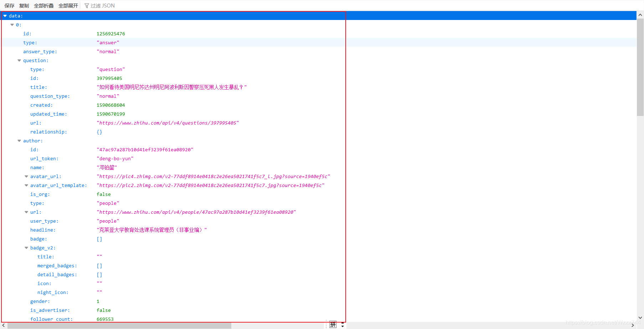
Task: Click the vertical scrollbar thumb
Action: (x=640, y=67)
